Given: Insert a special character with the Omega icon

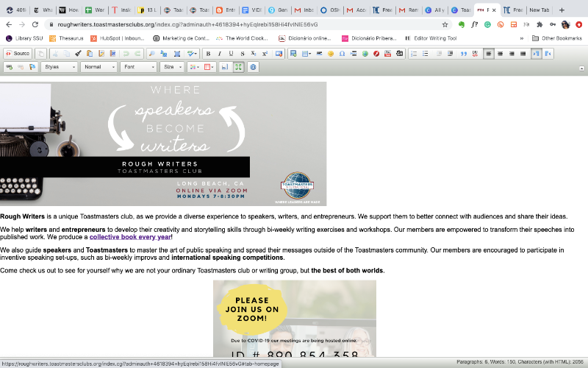Looking at the screenshot, I should [343, 54].
